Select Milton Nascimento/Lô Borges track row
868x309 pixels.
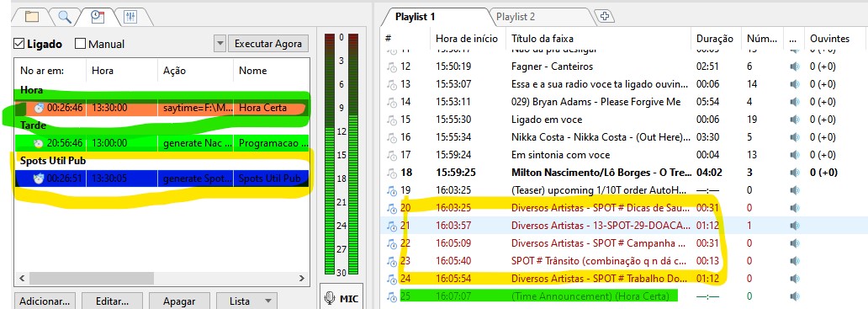click(624, 173)
